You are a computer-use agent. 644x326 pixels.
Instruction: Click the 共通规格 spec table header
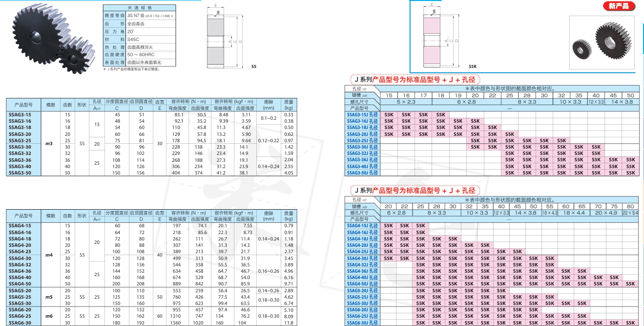click(139, 8)
